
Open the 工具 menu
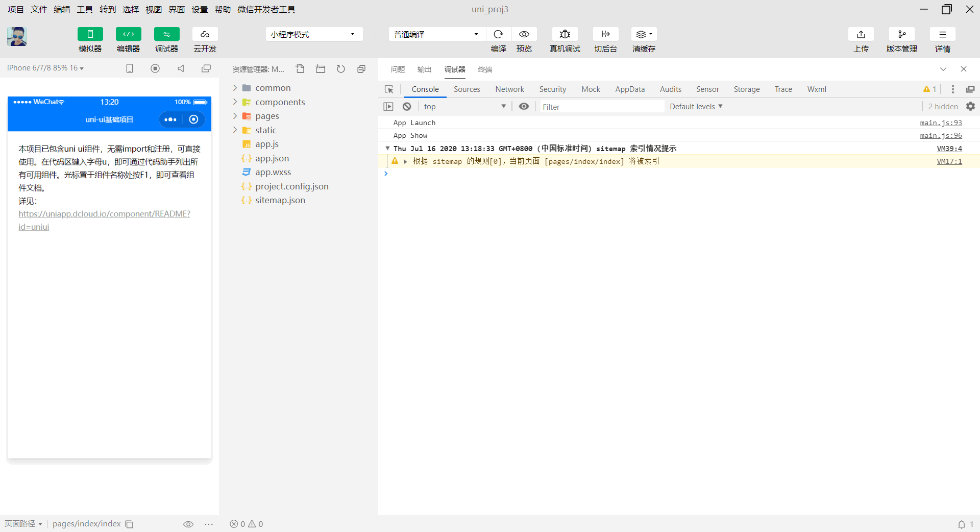pyautogui.click(x=85, y=9)
